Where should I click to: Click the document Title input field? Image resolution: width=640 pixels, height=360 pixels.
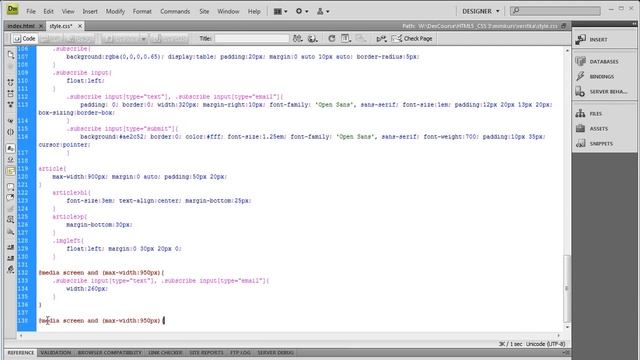[x=252, y=38]
